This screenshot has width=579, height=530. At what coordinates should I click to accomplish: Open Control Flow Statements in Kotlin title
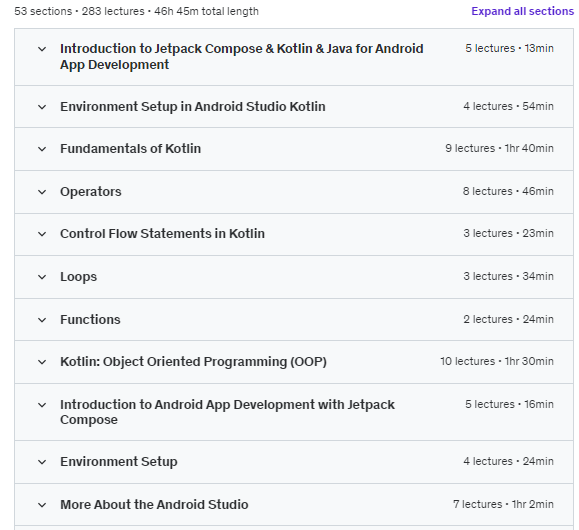click(x=162, y=233)
